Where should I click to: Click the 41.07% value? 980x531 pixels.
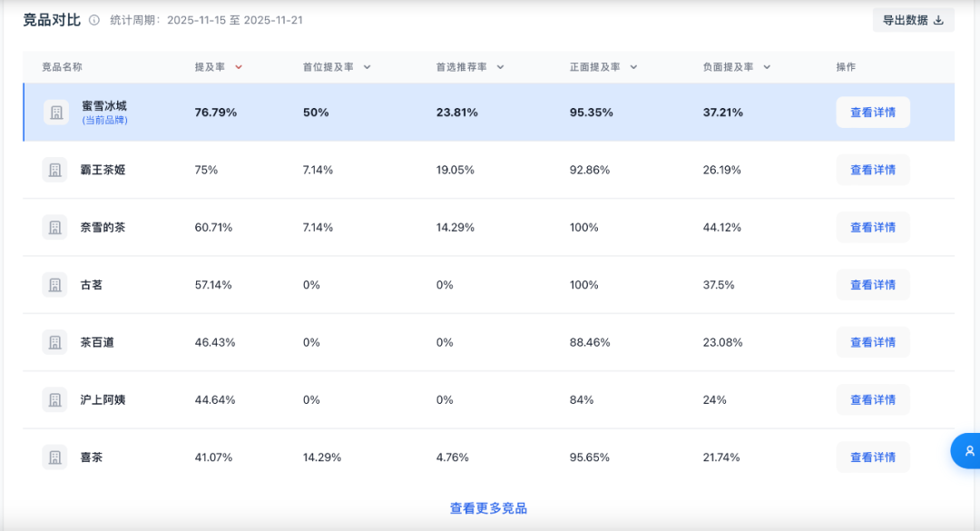click(213, 457)
